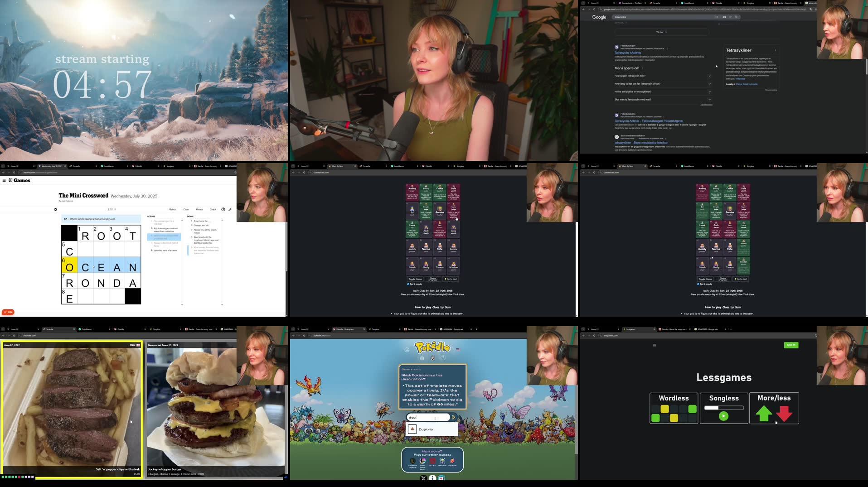Open the League of Legends game icon in Pokédle
The height and width of the screenshot is (487, 868).
tap(412, 461)
